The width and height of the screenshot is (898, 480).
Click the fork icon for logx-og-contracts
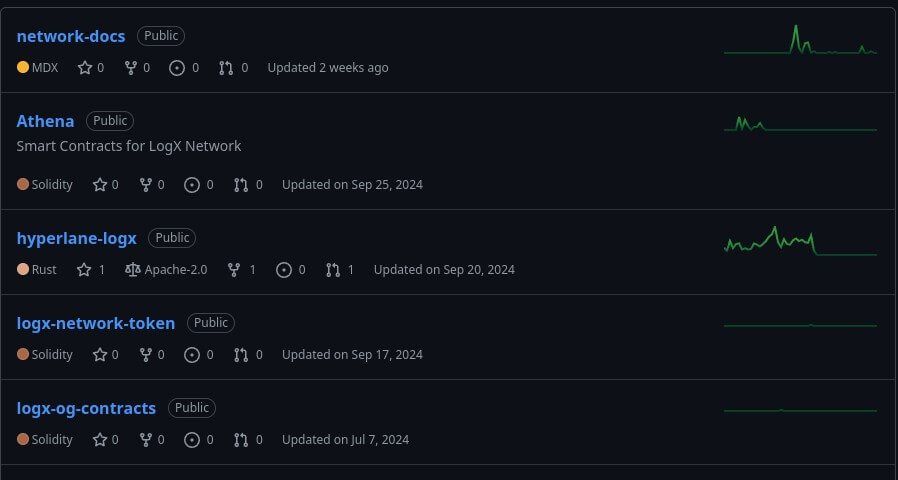(x=145, y=440)
